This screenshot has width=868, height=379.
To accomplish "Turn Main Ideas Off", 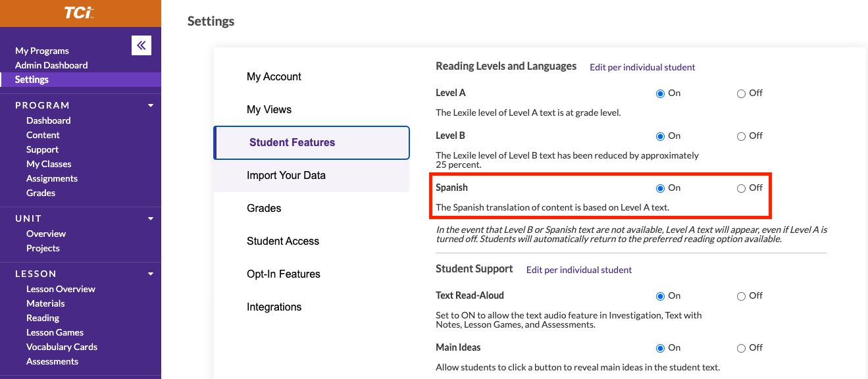I will tap(740, 347).
